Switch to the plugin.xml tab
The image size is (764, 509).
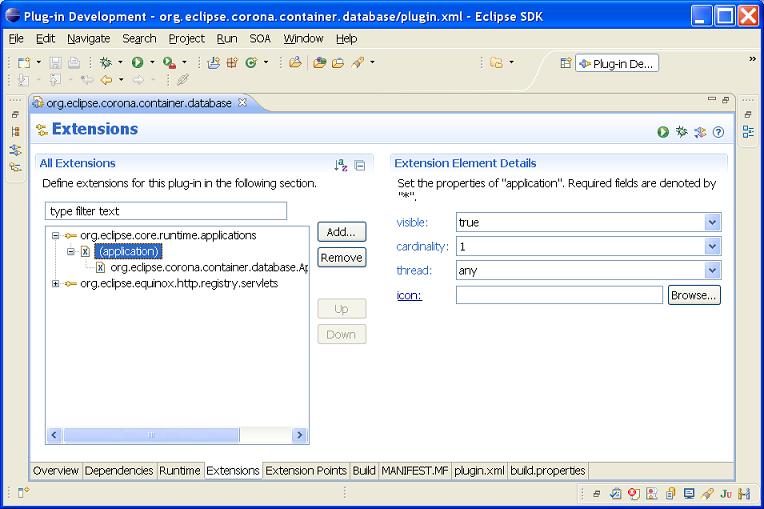(x=479, y=471)
